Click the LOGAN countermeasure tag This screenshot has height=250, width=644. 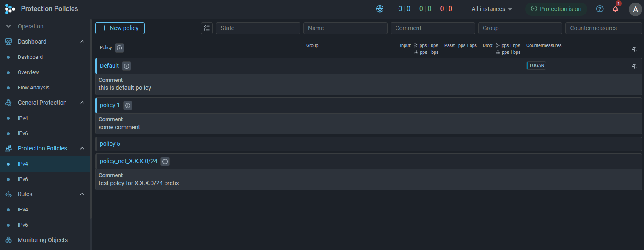click(x=537, y=66)
